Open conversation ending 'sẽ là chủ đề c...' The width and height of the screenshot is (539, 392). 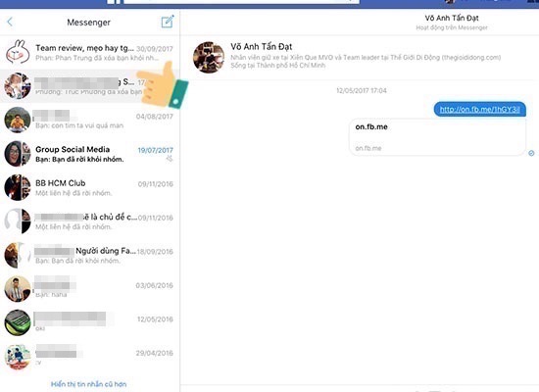(x=90, y=221)
